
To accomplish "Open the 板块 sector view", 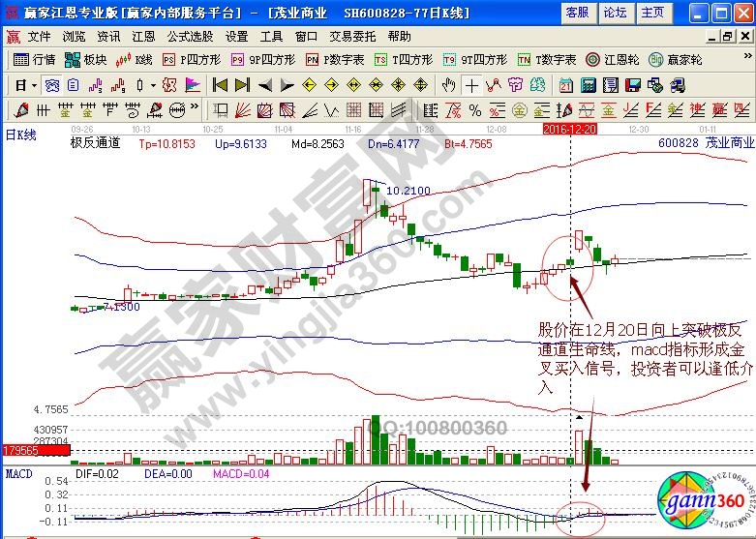I will point(85,59).
